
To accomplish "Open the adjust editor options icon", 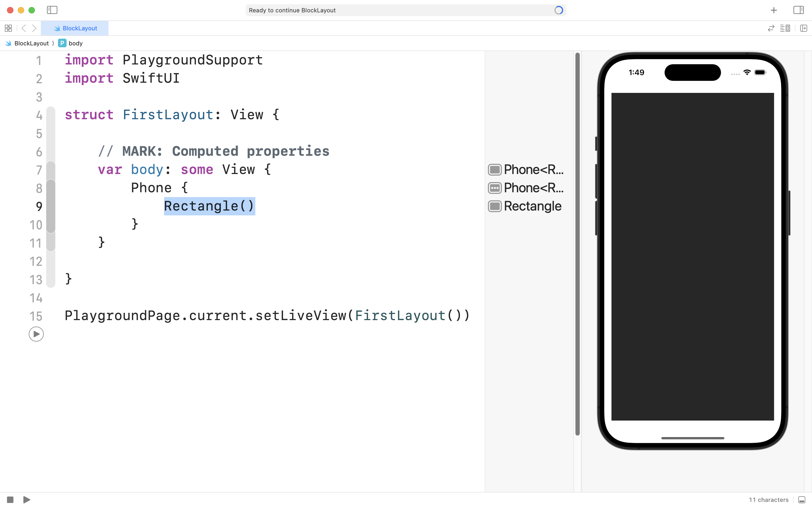I will click(785, 28).
